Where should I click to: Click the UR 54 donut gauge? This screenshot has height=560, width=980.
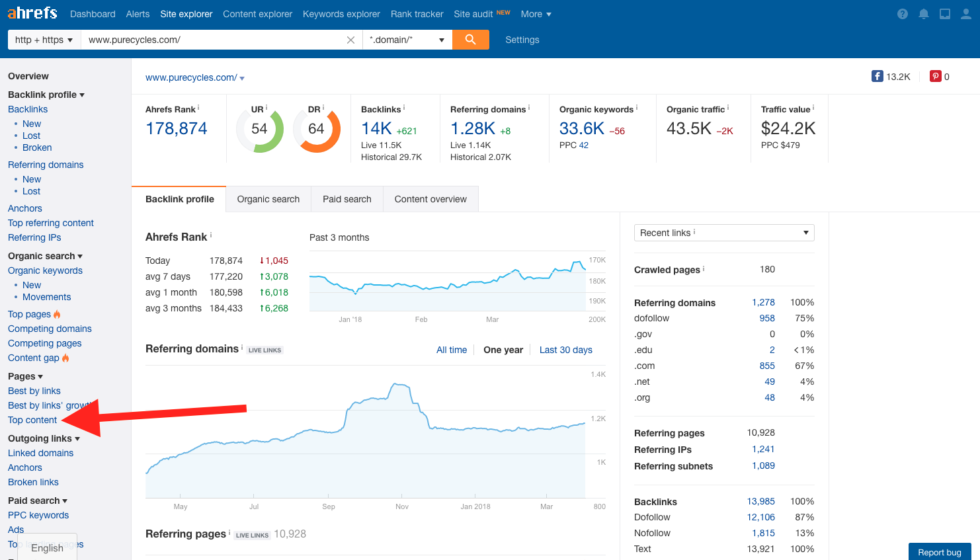(x=259, y=129)
